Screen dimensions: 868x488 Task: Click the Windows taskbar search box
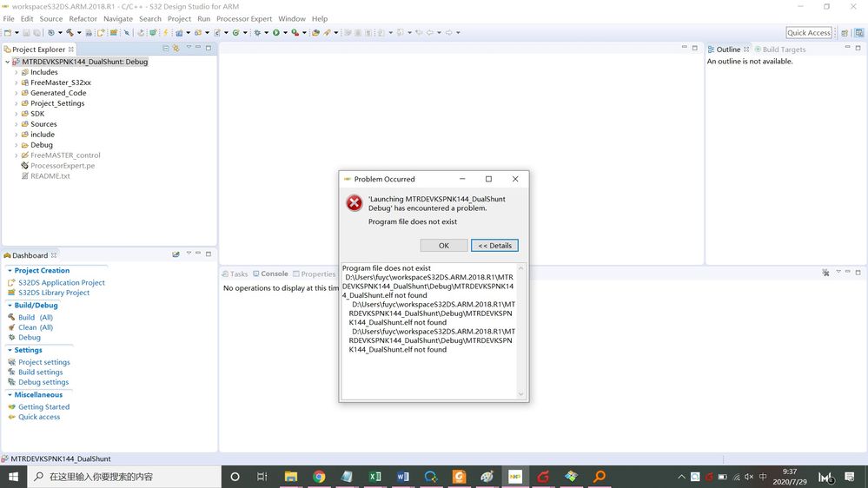coord(124,477)
